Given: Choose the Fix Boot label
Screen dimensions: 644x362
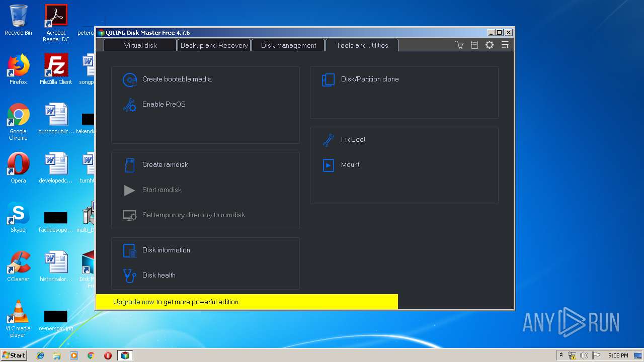Looking at the screenshot, I should point(353,140).
